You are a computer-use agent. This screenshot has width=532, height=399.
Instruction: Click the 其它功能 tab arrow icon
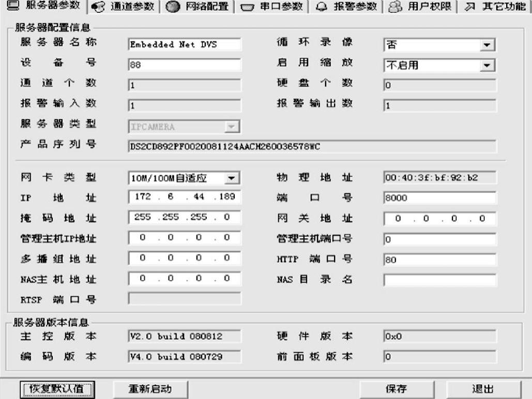click(469, 7)
